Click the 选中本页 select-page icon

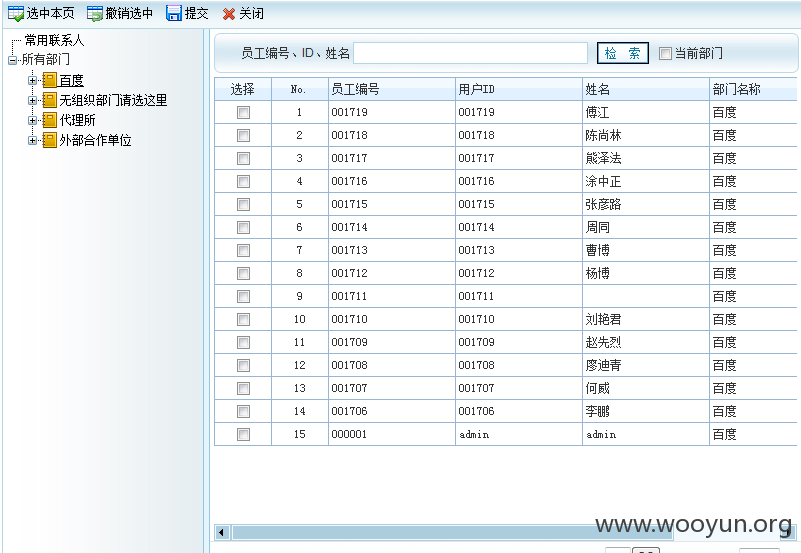click(x=16, y=14)
